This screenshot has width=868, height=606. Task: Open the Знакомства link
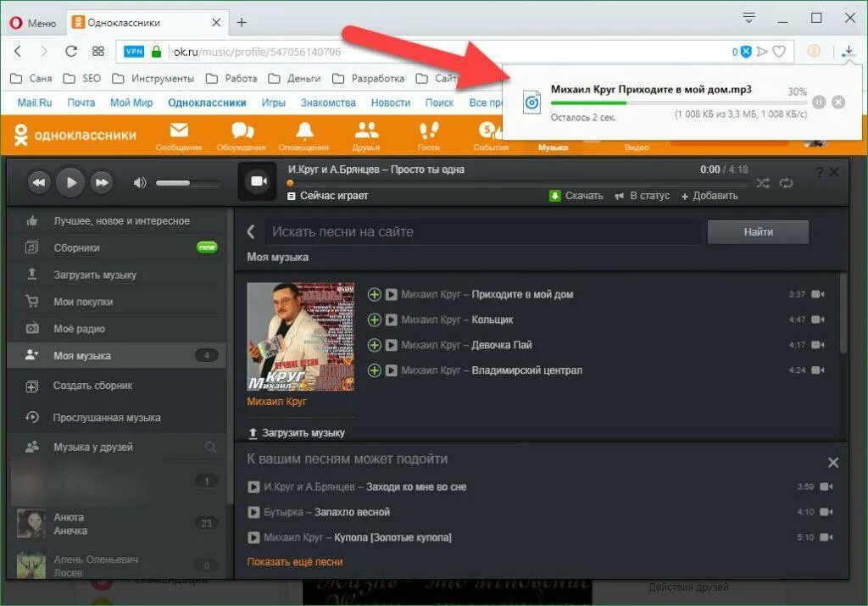pos(328,103)
